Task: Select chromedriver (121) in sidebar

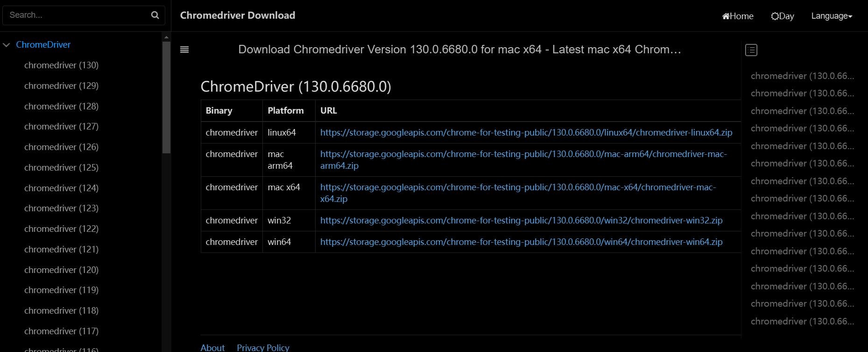Action: pos(61,249)
